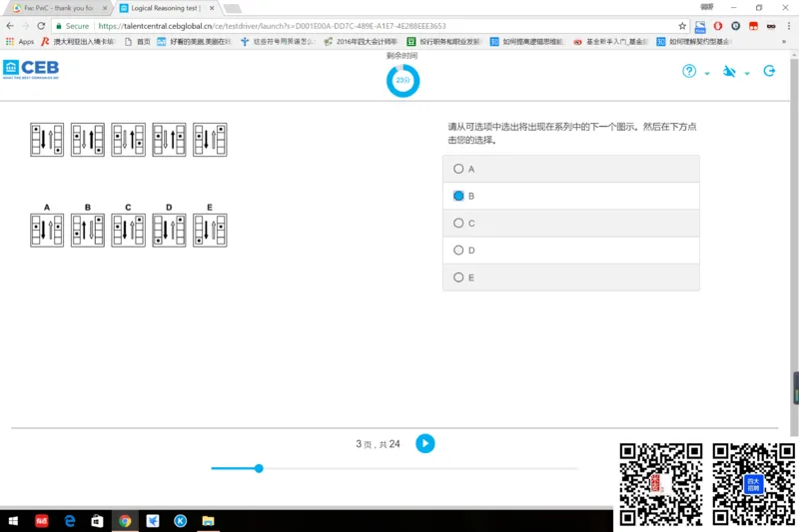
Task: Click thumbnail of answer figure C
Action: click(129, 231)
